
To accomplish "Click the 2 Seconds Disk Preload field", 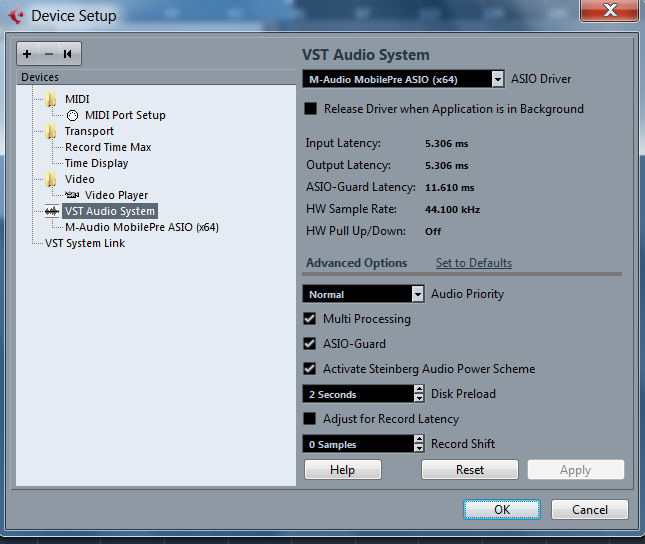I will click(x=358, y=394).
